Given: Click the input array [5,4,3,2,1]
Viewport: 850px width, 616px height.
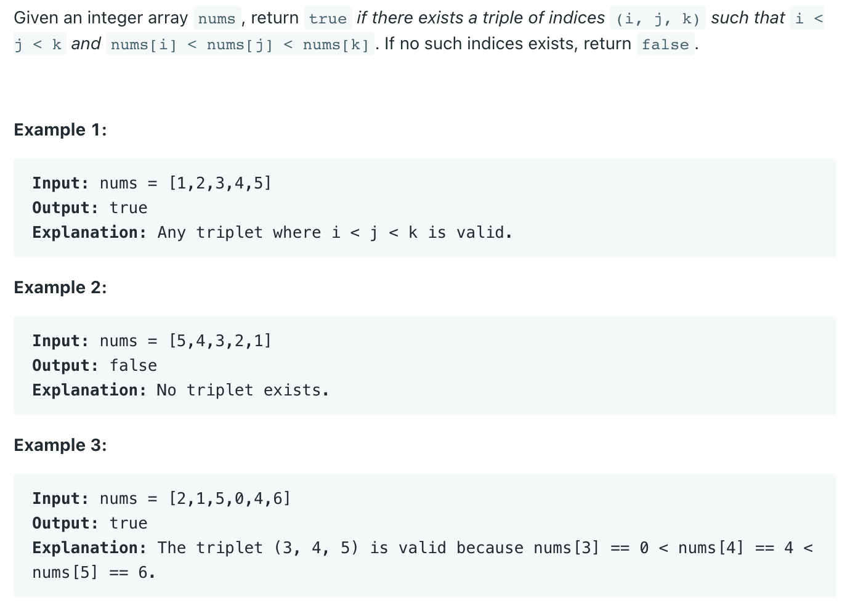Looking at the screenshot, I should tap(220, 341).
